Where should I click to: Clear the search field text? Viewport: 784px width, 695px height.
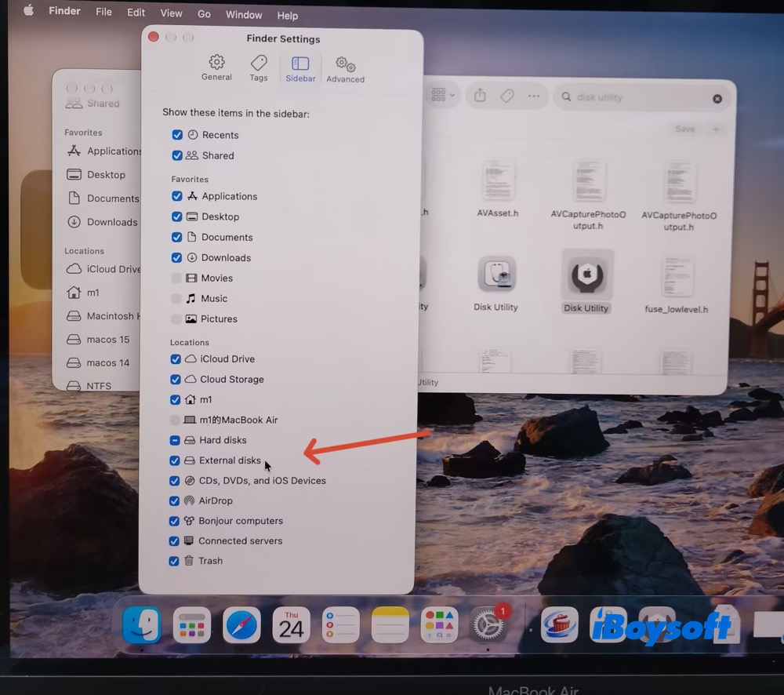pos(717,99)
